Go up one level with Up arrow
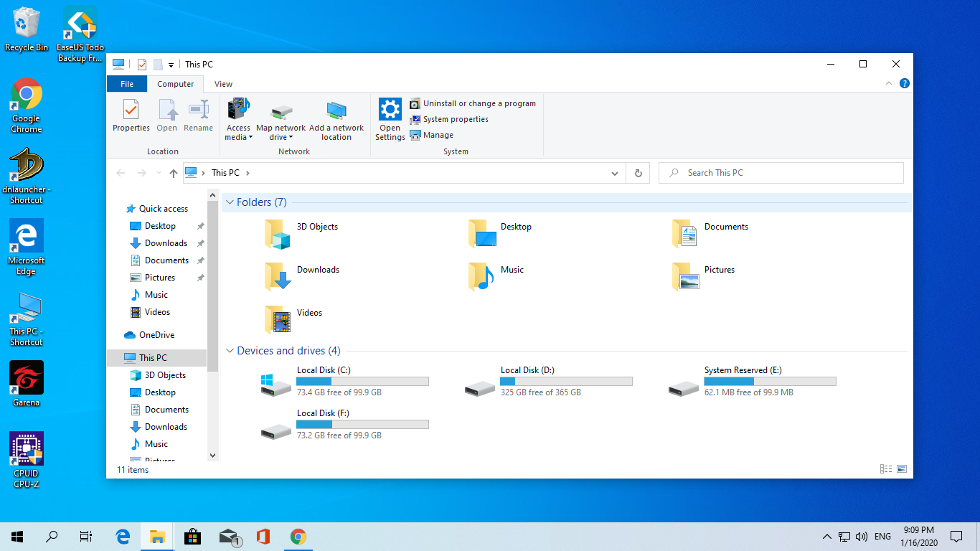This screenshot has width=980, height=551. (x=173, y=173)
